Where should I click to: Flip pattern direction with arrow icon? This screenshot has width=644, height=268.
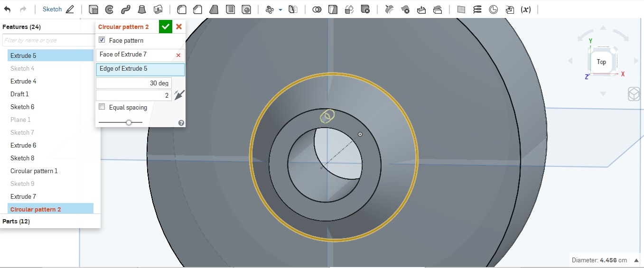pos(179,95)
